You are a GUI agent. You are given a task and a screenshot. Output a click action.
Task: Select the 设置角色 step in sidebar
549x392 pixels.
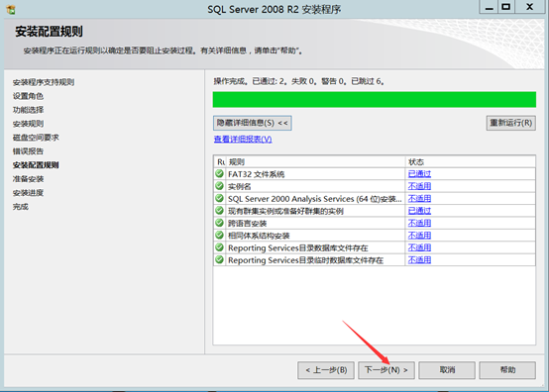[x=28, y=96]
